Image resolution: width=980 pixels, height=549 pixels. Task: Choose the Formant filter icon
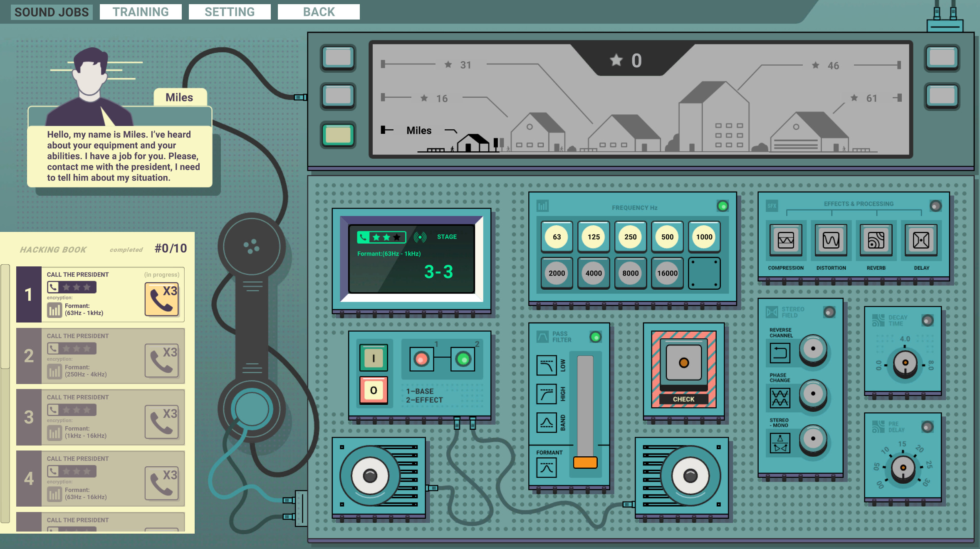click(547, 468)
